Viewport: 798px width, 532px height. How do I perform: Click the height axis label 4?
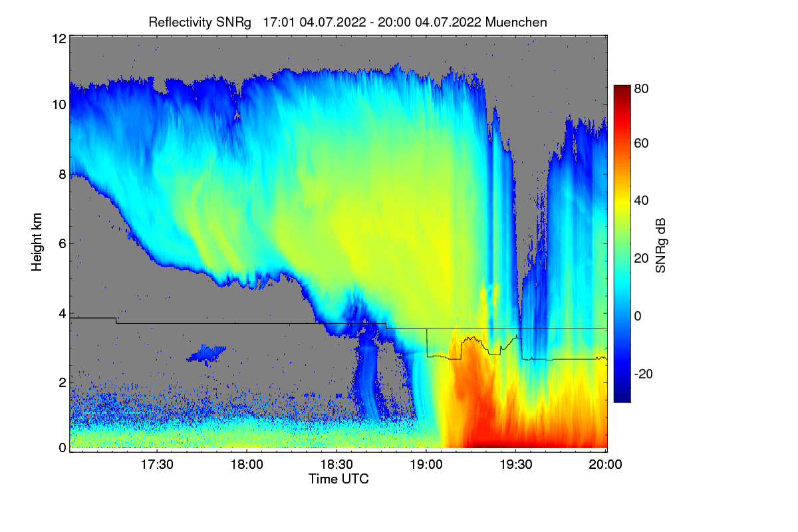click(x=62, y=313)
